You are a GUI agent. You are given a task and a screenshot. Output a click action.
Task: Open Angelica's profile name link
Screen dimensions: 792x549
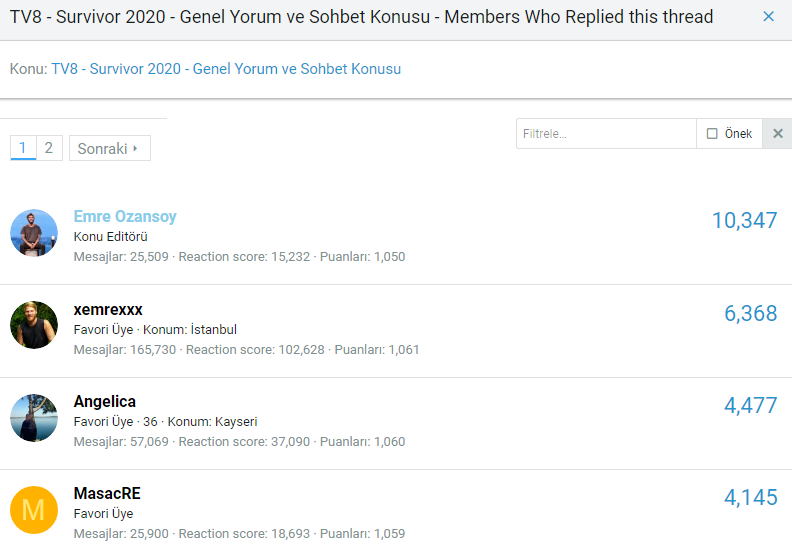coord(105,402)
